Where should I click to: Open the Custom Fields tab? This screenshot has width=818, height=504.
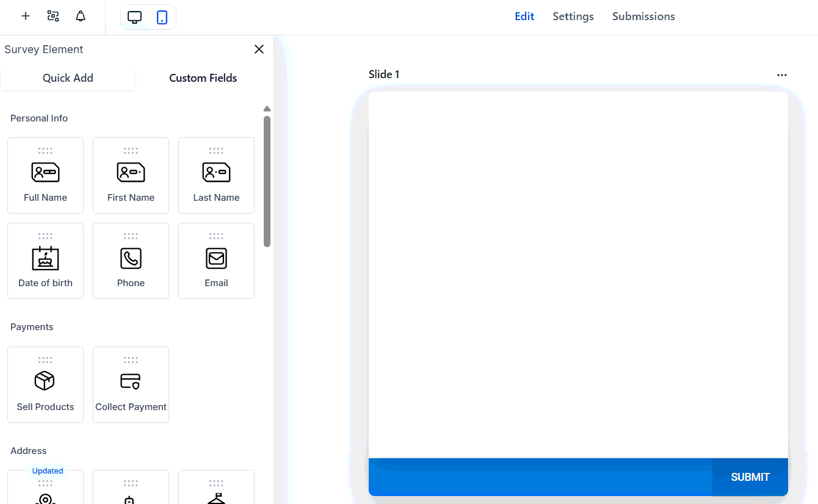click(x=203, y=77)
